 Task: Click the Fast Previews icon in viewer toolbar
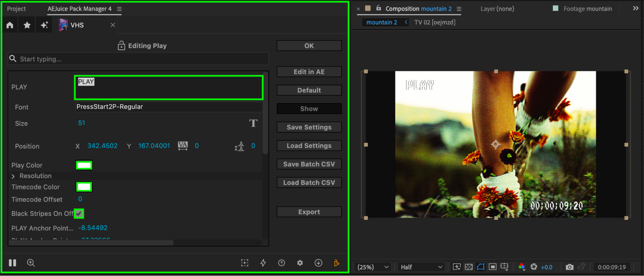457,267
